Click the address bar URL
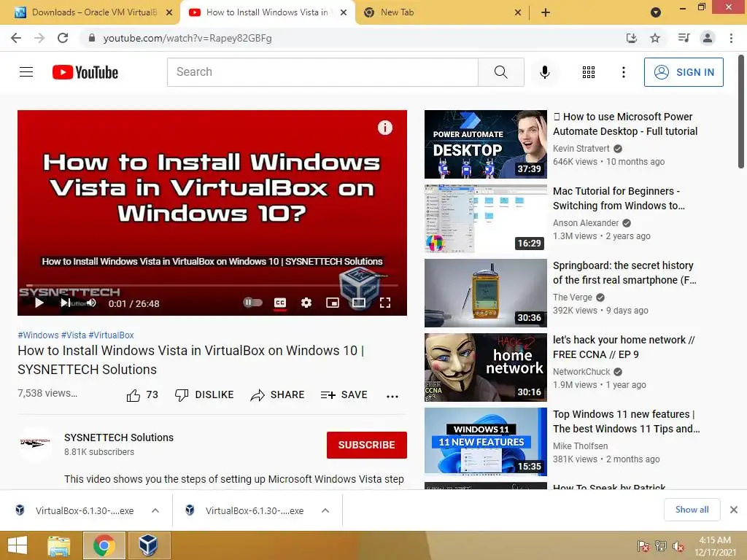Image resolution: width=747 pixels, height=560 pixels. 187,38
